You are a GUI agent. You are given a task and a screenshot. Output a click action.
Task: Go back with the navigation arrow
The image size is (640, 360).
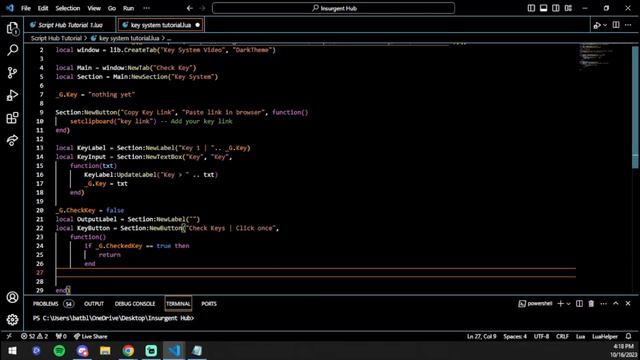point(190,8)
